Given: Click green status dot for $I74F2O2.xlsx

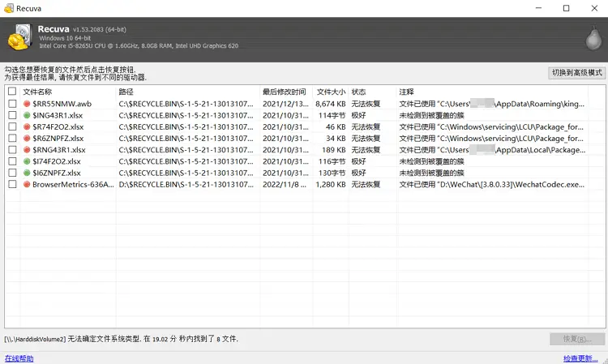Looking at the screenshot, I should click(x=27, y=161).
